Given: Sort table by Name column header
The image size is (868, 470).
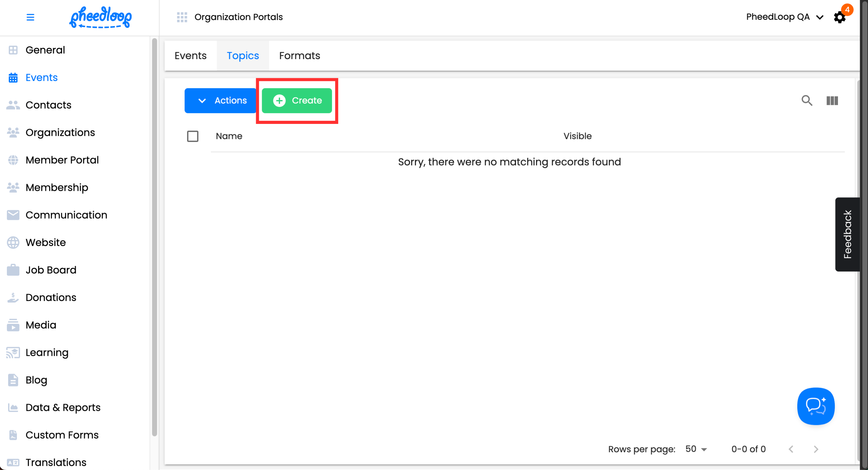Looking at the screenshot, I should (x=229, y=136).
